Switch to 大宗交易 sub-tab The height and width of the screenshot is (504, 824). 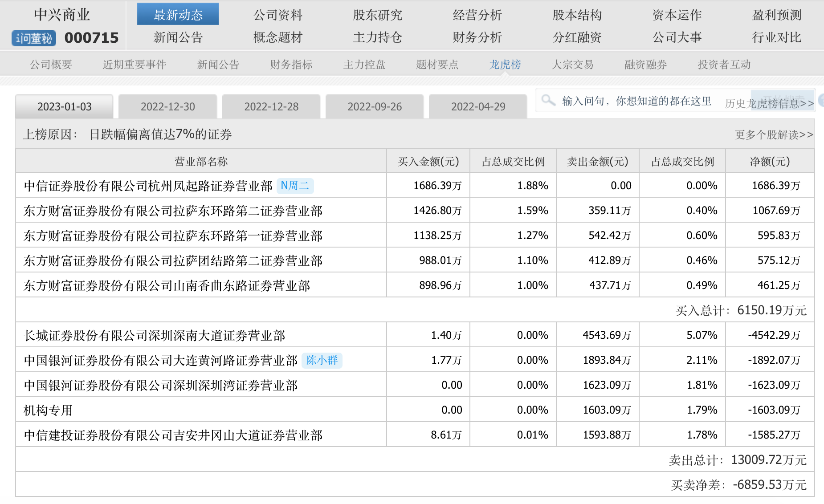(x=573, y=65)
